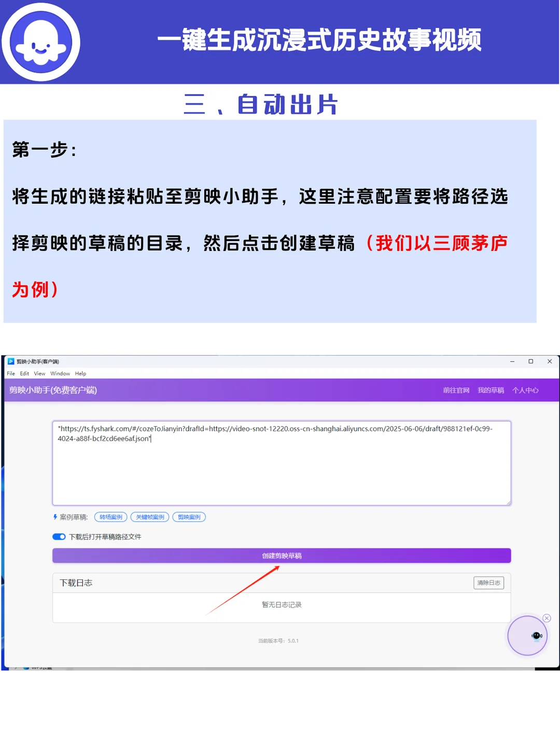The height and width of the screenshot is (748, 560).
Task: Open 个人中心 page
Action: coord(525,390)
